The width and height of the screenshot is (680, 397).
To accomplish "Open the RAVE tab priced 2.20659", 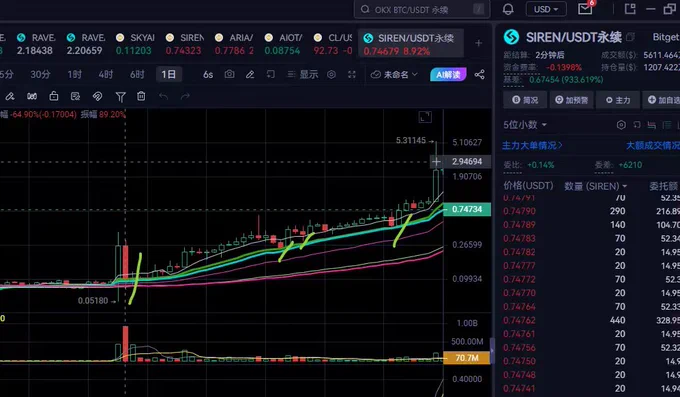I will (x=86, y=44).
